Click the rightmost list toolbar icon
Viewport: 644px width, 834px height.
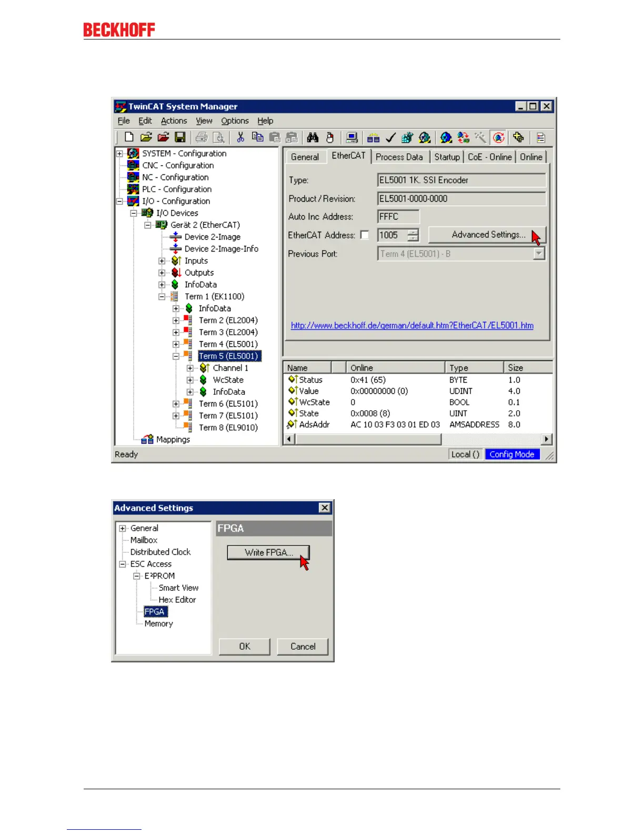[x=541, y=137]
